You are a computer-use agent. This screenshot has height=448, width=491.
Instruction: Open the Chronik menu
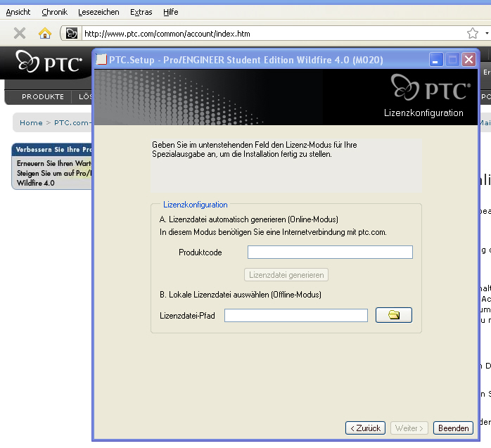click(54, 12)
